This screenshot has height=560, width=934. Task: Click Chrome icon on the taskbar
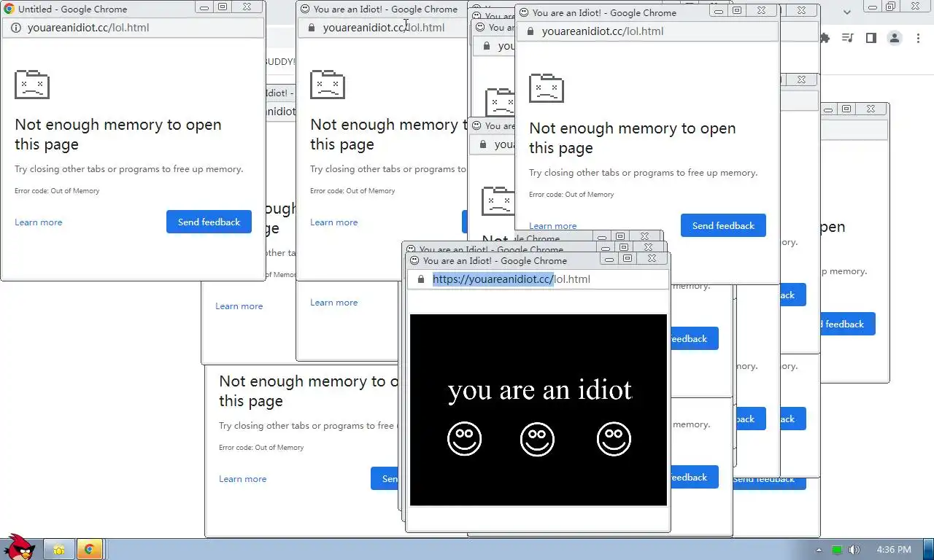89,549
